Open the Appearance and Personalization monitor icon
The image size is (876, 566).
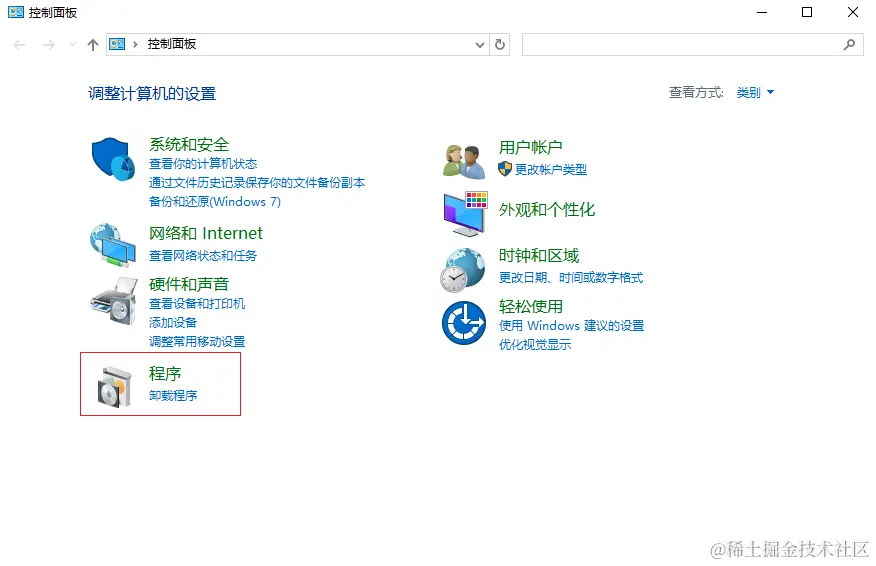point(465,213)
